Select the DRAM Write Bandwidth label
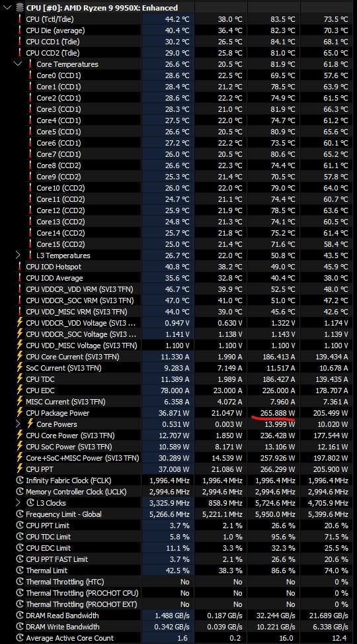The width and height of the screenshot is (357, 644). [x=63, y=627]
